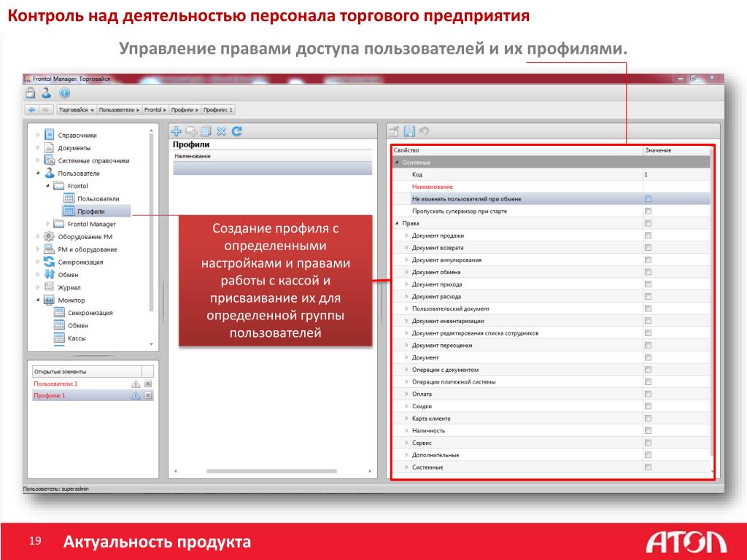The width and height of the screenshot is (747, 560).
Task: Click the Открытые элементы header
Action: pos(88,371)
